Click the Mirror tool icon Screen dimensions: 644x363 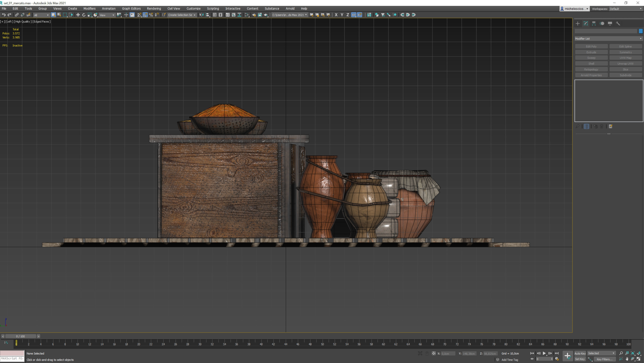(x=201, y=15)
